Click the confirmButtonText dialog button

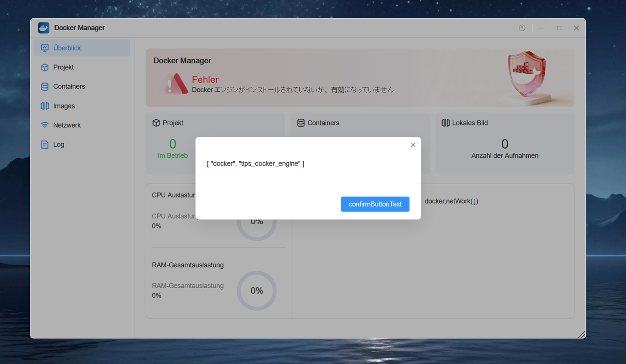pyautogui.click(x=375, y=204)
